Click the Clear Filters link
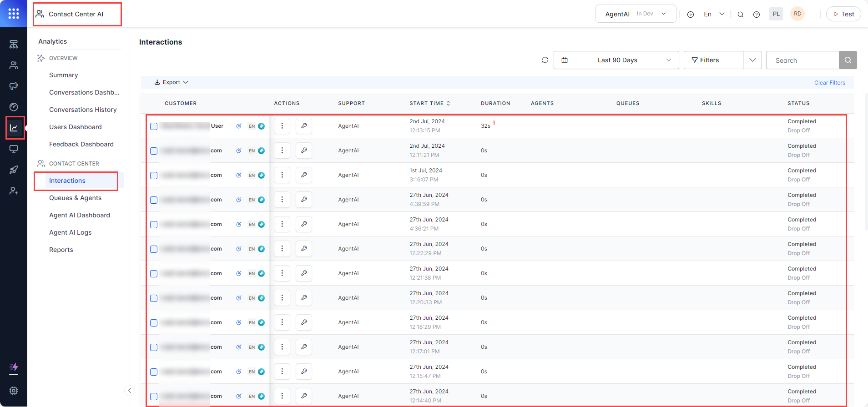 [829, 83]
